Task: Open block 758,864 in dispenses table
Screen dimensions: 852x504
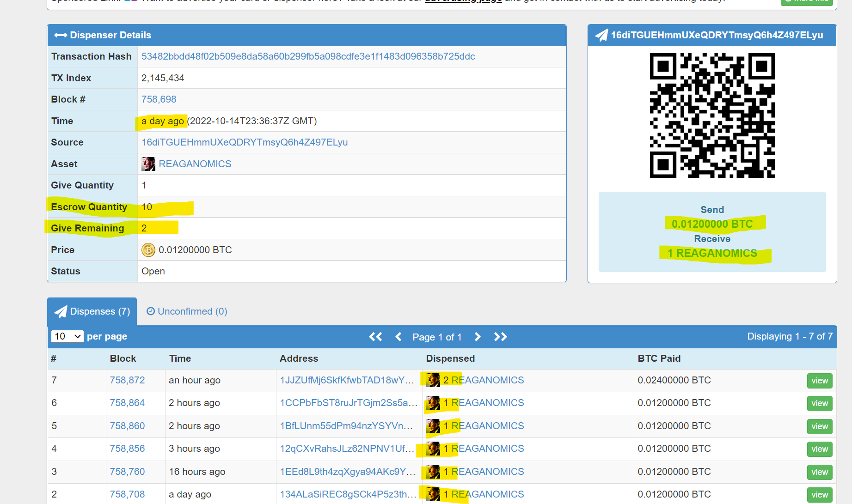Action: [x=127, y=403]
